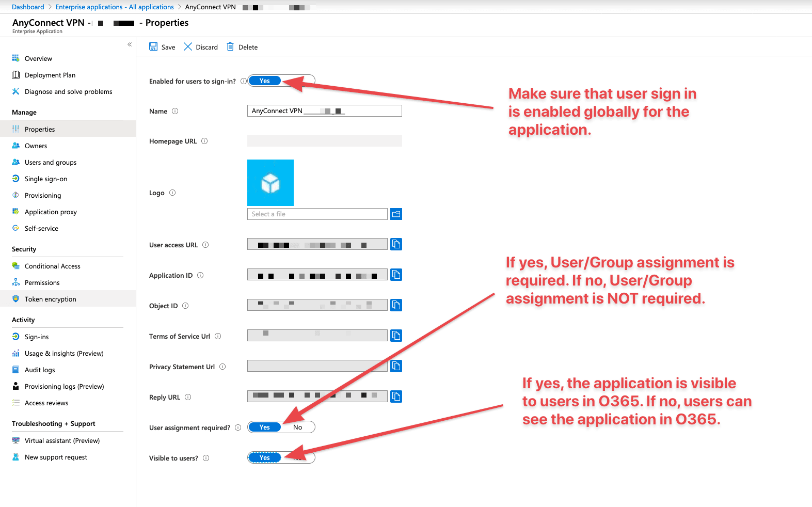Click the Delete button label

(x=248, y=47)
